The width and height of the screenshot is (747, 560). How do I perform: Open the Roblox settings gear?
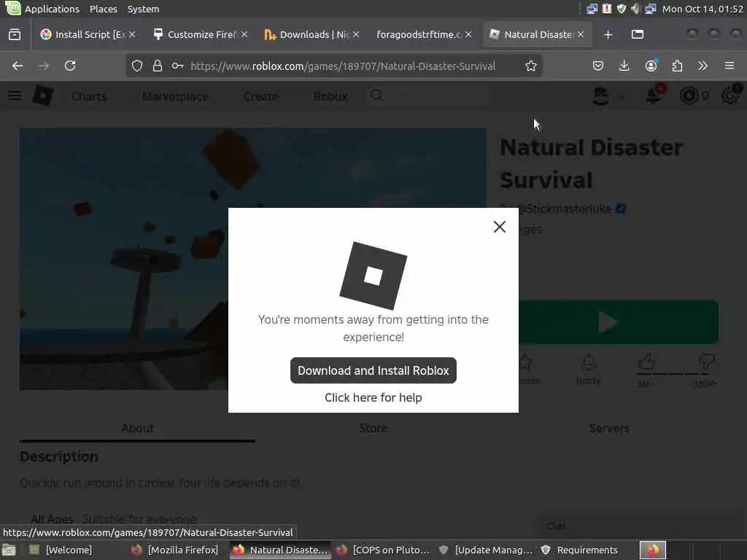pos(730,96)
